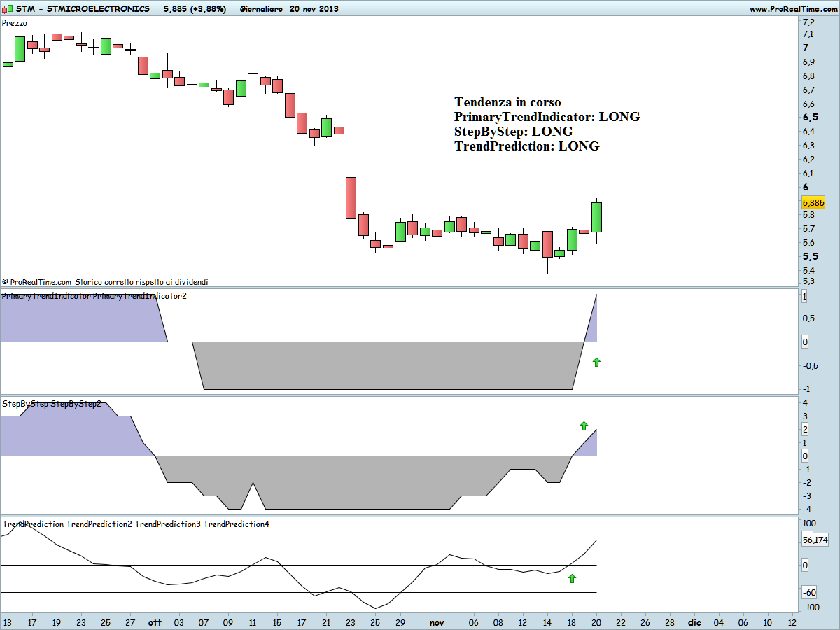
Task: Click the yellow 5,885 current price tag
Action: tap(813, 202)
